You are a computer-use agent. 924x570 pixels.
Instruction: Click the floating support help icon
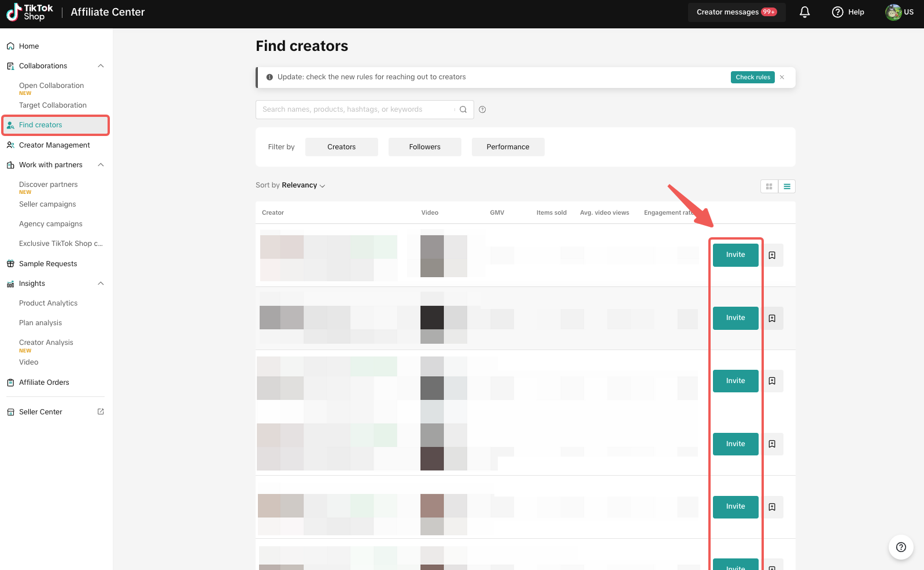point(900,547)
